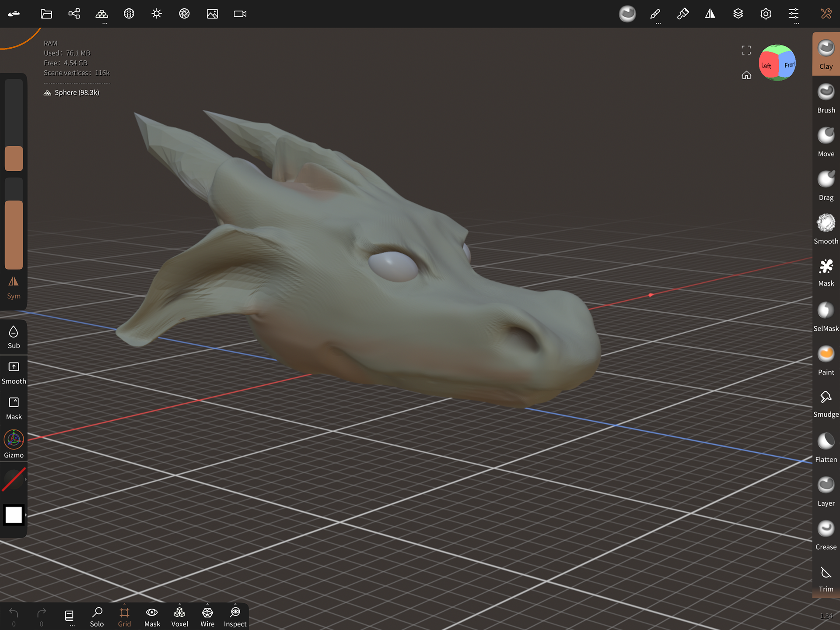Image resolution: width=840 pixels, height=630 pixels.
Task: Choose the Drag sculpting tool
Action: (x=826, y=185)
